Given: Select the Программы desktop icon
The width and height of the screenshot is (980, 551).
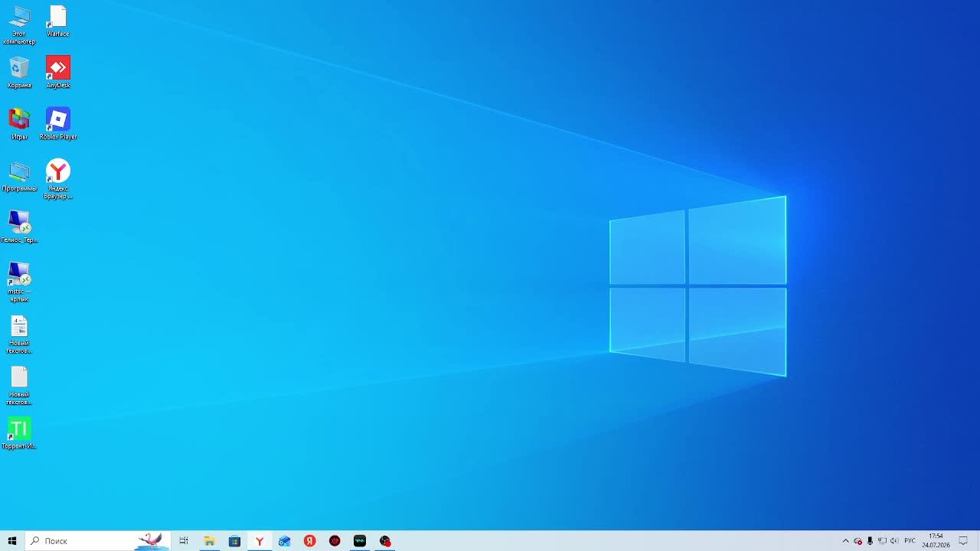Looking at the screenshot, I should tap(19, 176).
